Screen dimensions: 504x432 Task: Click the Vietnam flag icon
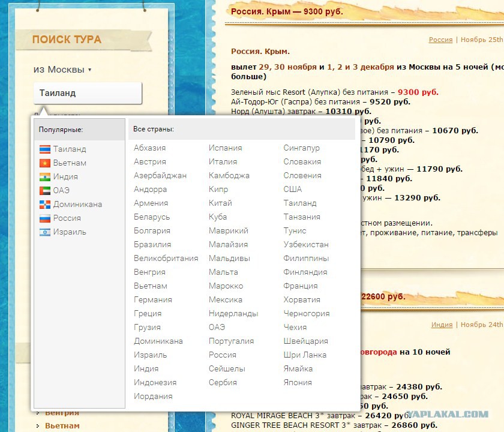[45, 163]
